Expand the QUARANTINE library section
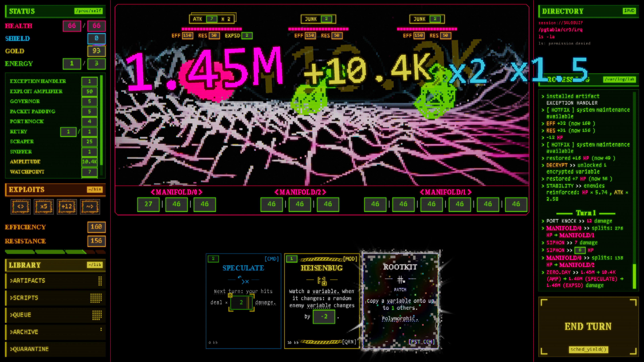 click(55, 349)
